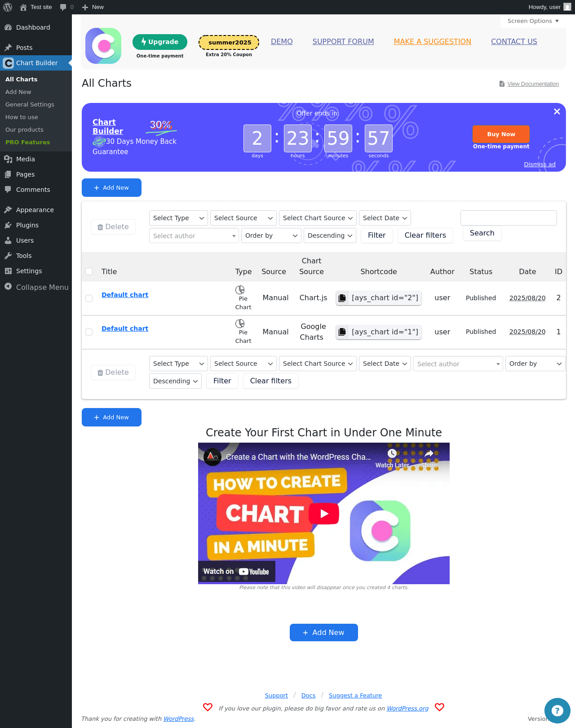Image resolution: width=575 pixels, height=728 pixels.
Task: Open bottom Select Type dropdown
Action: coord(178,364)
